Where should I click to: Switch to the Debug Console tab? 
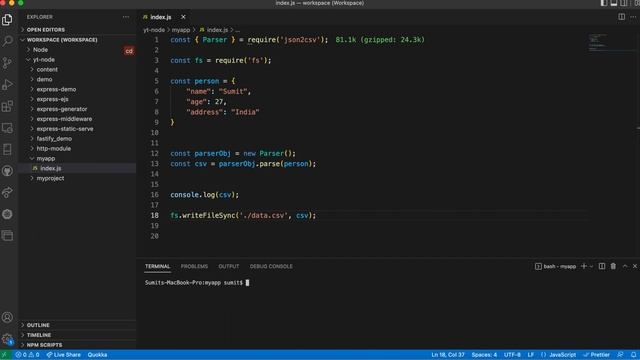(271, 267)
